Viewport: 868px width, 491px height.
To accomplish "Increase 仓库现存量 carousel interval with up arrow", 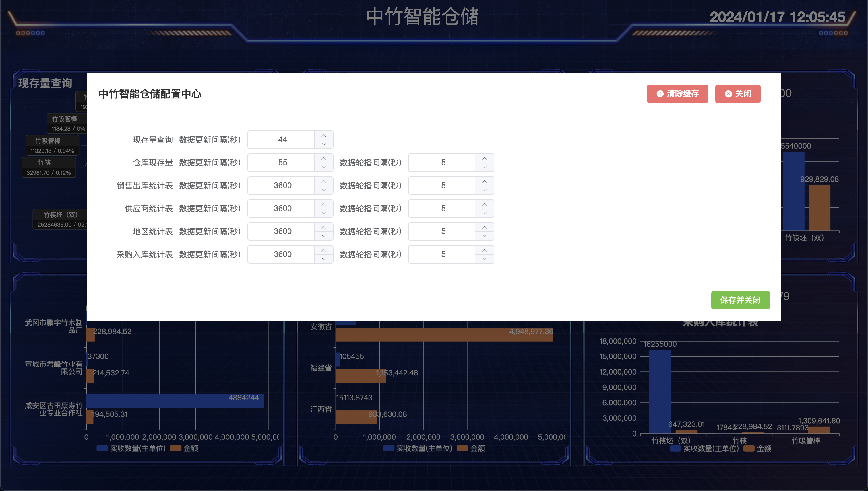I will point(484,159).
